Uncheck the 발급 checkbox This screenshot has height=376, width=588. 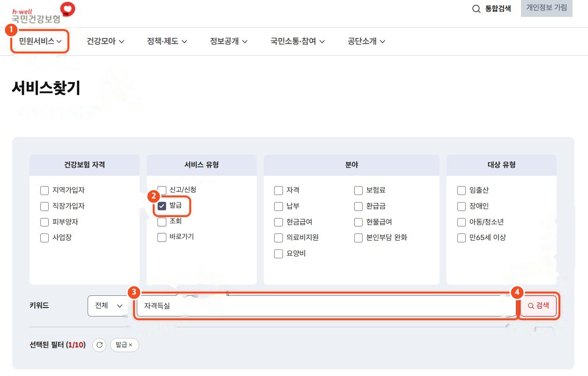pos(162,206)
